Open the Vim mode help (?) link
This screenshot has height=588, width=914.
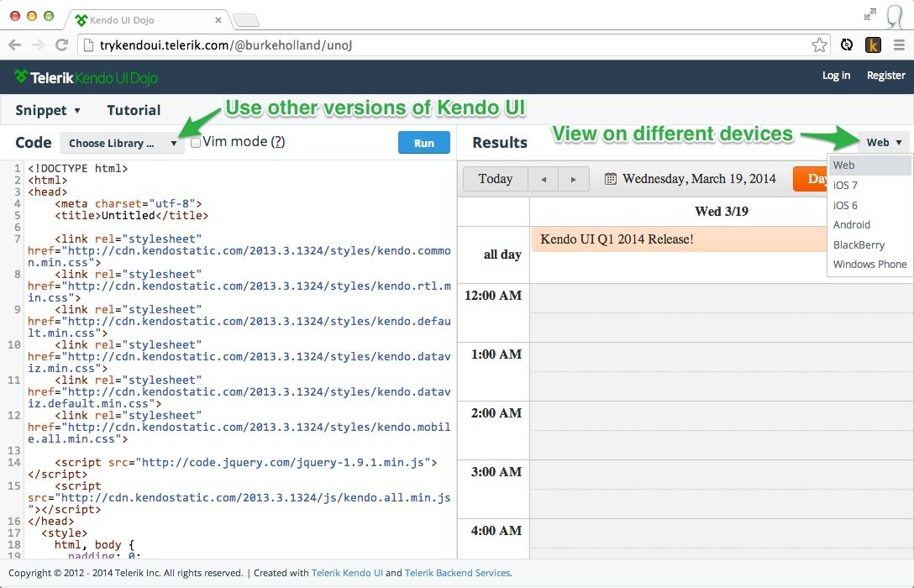point(278,142)
